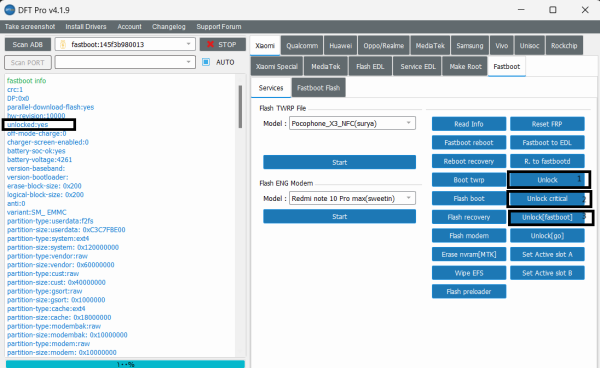Select the Fastboot sub-tab
The image size is (600, 368).
click(507, 67)
